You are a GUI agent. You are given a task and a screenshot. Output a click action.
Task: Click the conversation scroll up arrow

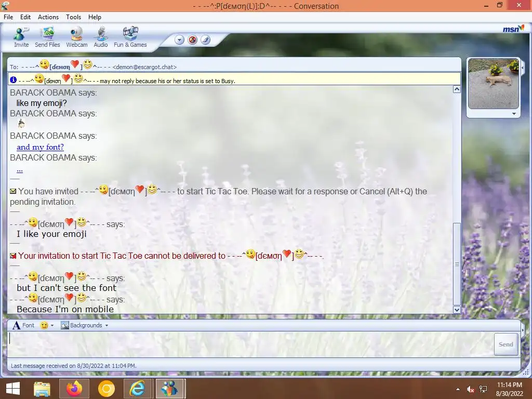tap(457, 89)
